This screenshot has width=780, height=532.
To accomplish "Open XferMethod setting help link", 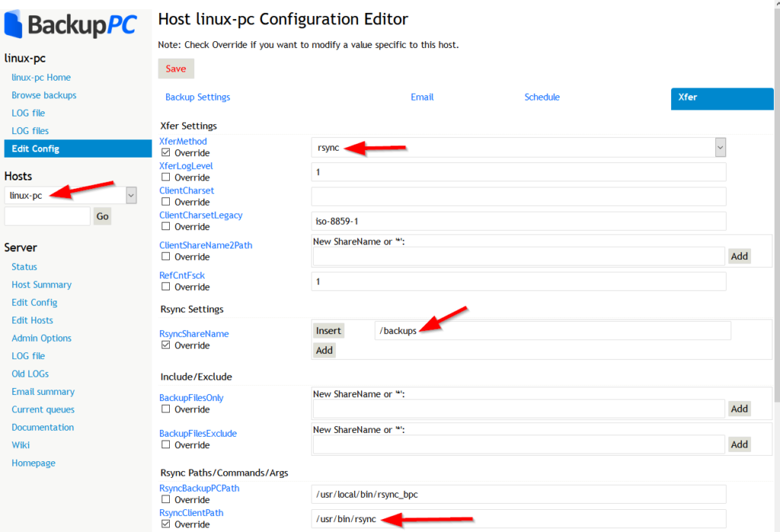I will point(183,142).
